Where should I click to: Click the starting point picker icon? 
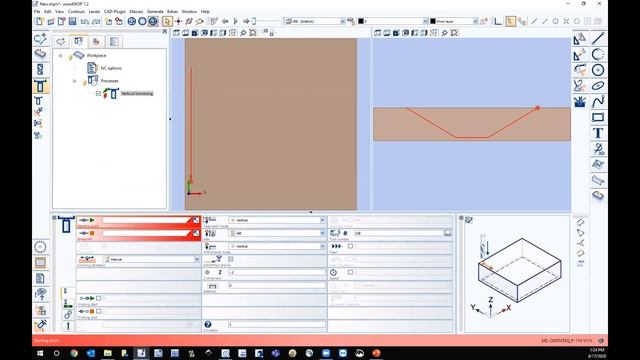coord(196,220)
